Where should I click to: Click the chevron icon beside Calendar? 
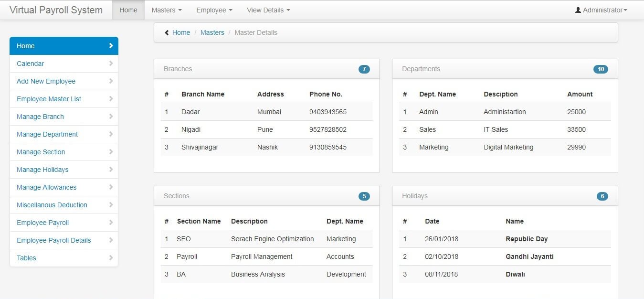tap(111, 64)
